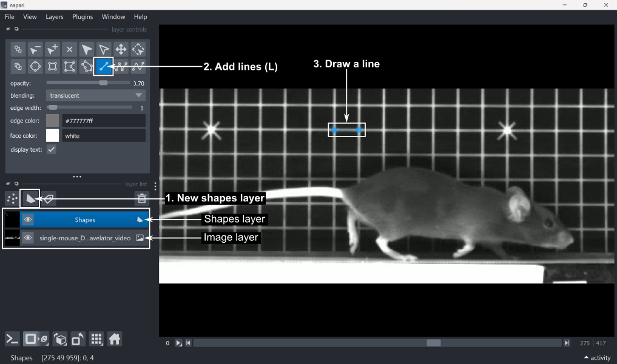Expand the activity panel
Screen dimensions: 617x364
tap(596, 358)
